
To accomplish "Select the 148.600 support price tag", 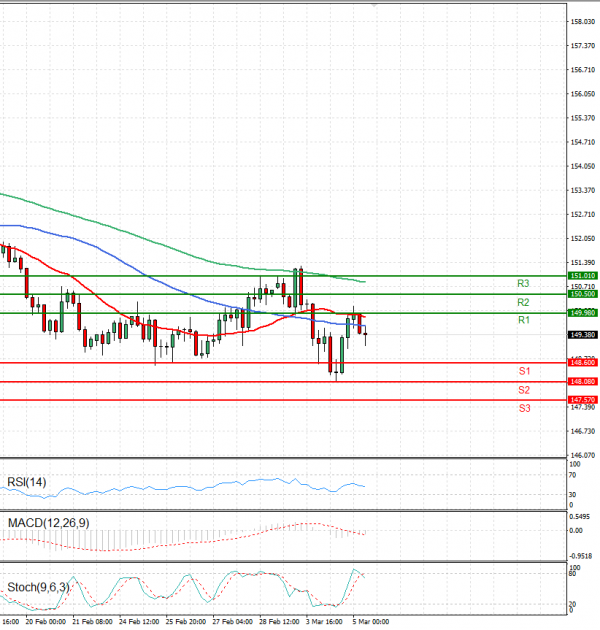I will click(582, 363).
